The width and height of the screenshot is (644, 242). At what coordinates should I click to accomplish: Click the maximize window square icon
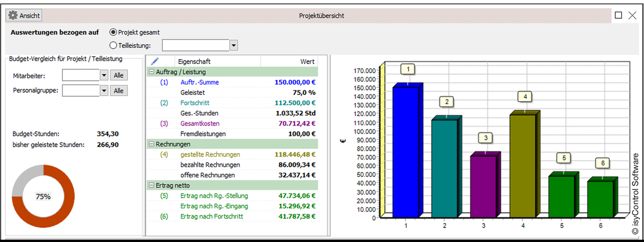618,16
